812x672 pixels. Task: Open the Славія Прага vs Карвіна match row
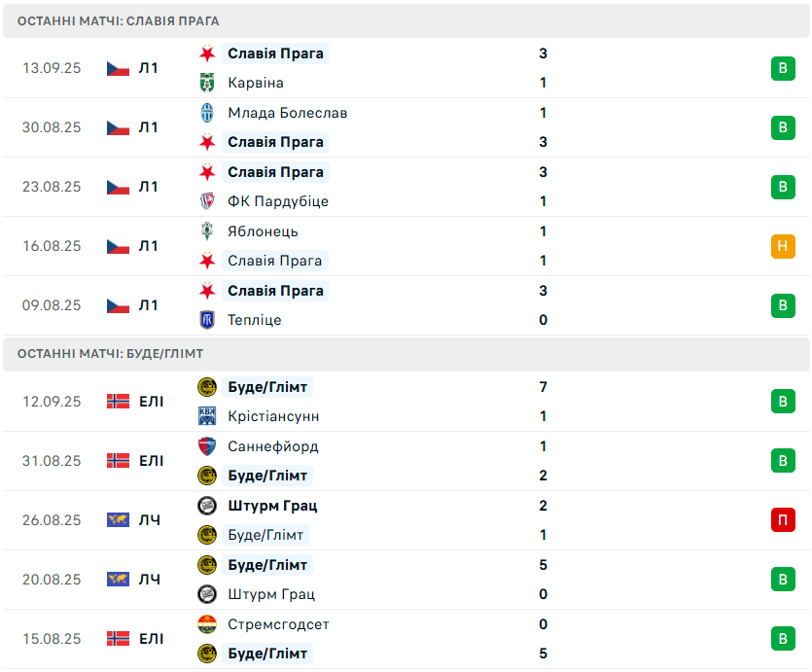[406, 68]
